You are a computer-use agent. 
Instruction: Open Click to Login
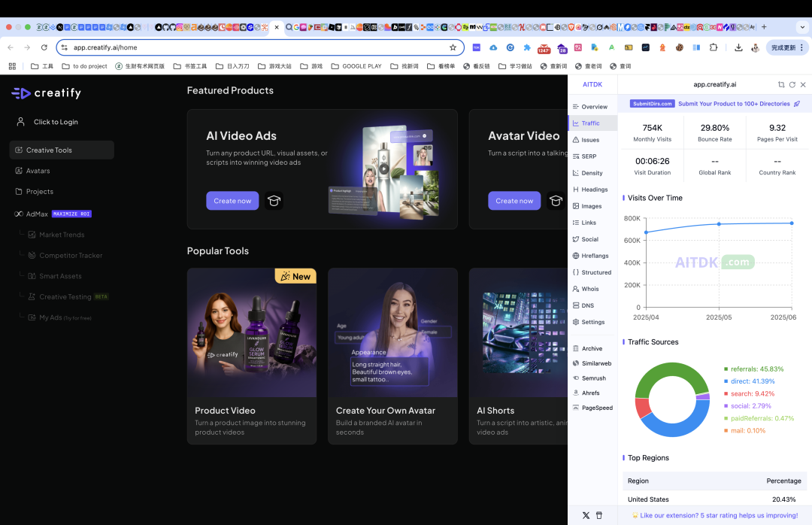(47, 122)
